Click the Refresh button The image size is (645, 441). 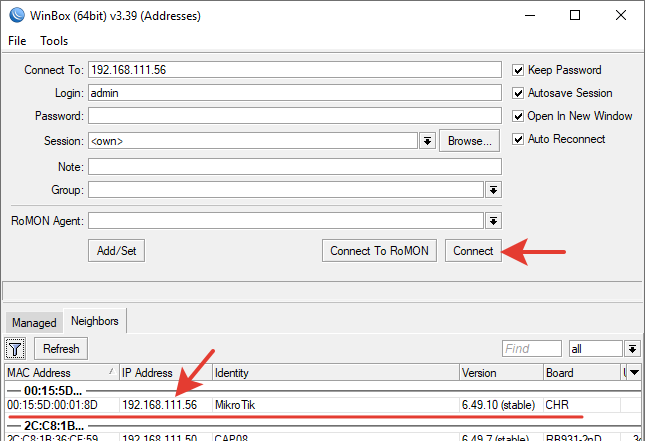tap(61, 349)
